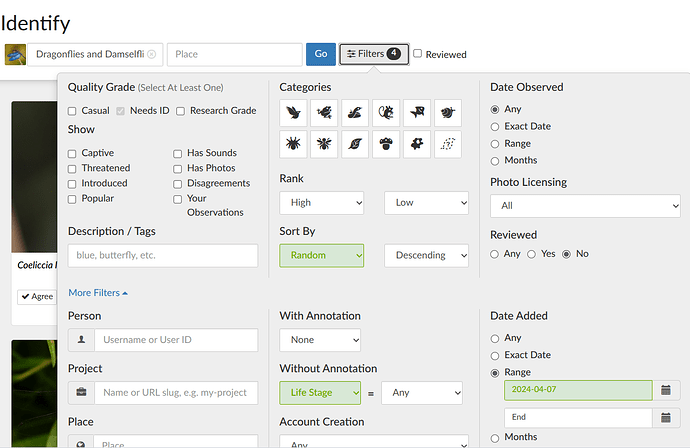Open calendar for Date Added start
This screenshot has width=690, height=448.
666,390
